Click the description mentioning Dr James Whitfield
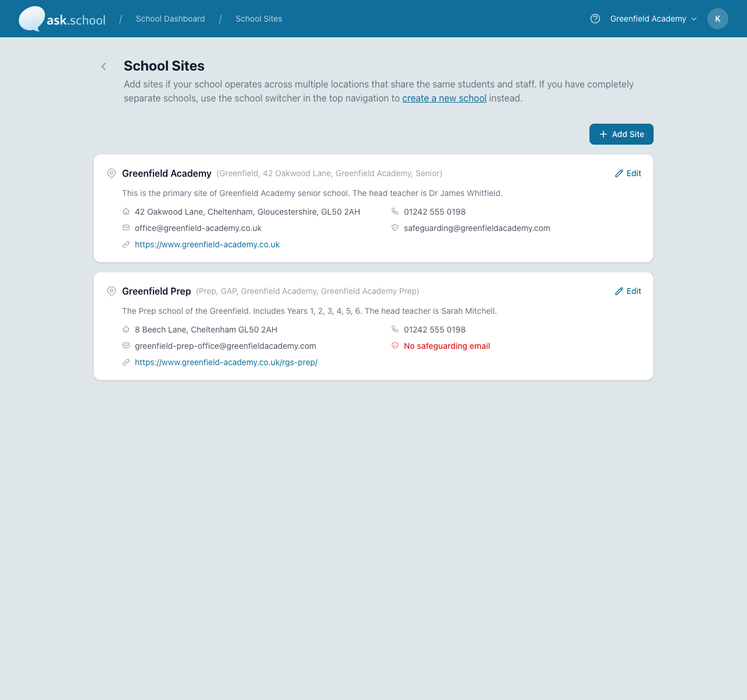 point(312,193)
